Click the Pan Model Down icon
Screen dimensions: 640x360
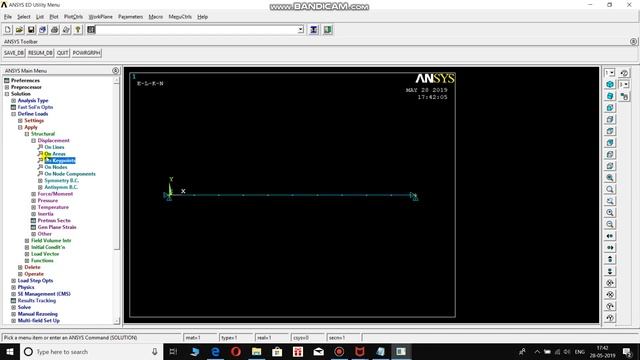[x=610, y=271]
